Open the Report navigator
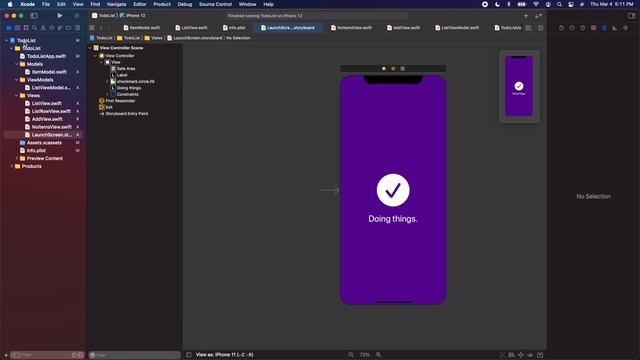 [x=77, y=28]
